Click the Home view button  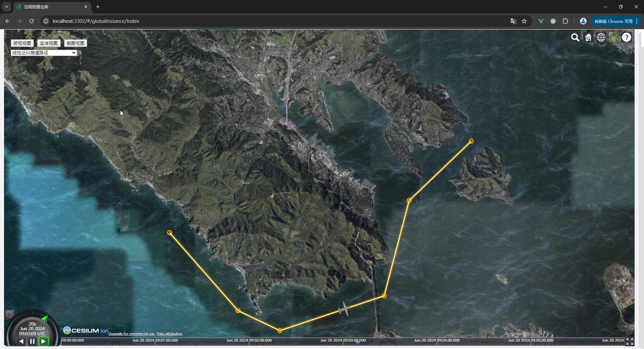pyautogui.click(x=588, y=38)
